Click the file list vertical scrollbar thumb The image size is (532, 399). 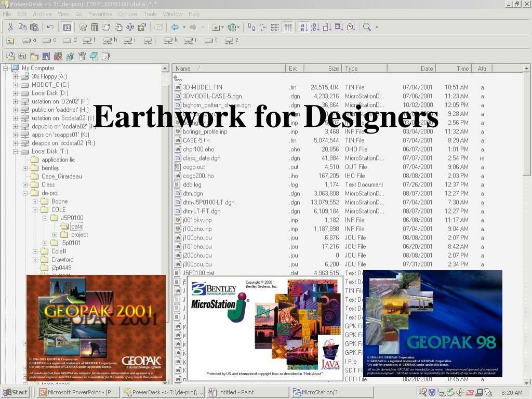click(x=526, y=124)
